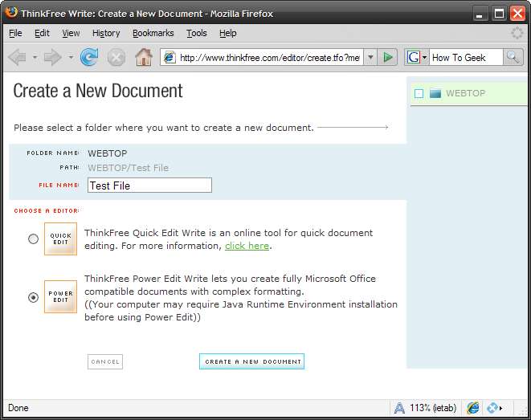Click the green Go arrow button
531x420 pixels.
[389, 57]
